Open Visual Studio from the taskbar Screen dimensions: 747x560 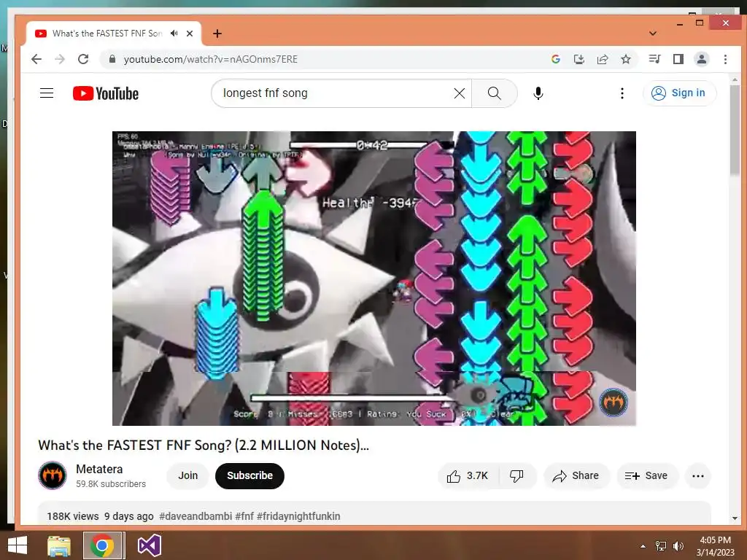click(x=150, y=545)
